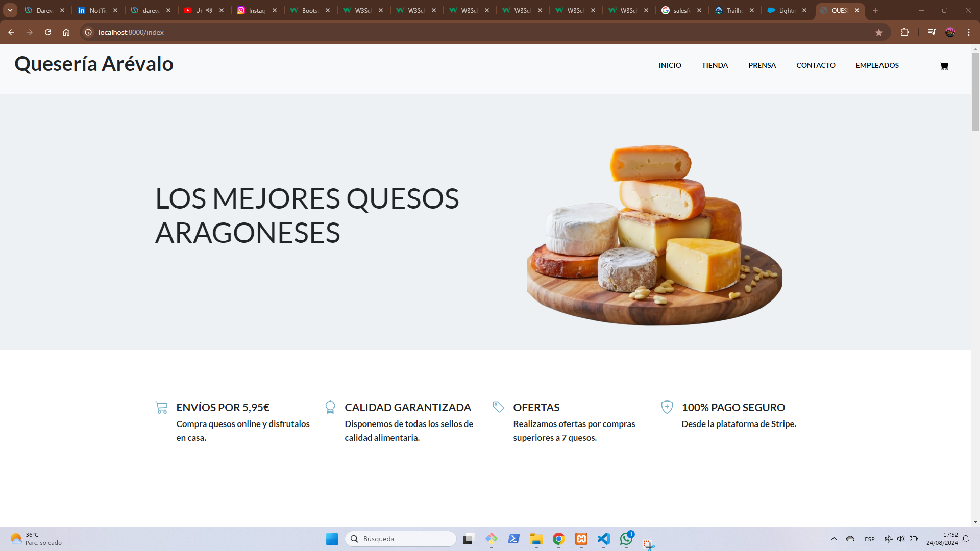
Task: Click the browser back arrow
Action: tap(11, 32)
